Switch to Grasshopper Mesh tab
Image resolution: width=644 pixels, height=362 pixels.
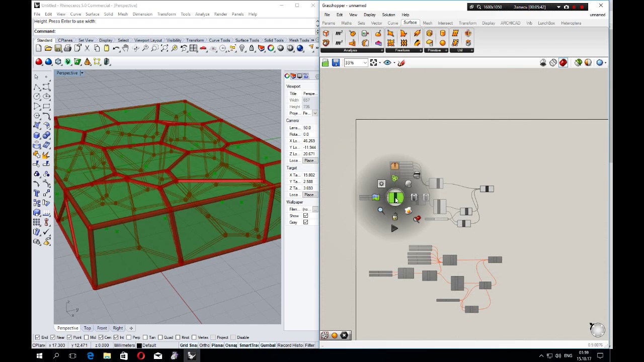coord(427,23)
